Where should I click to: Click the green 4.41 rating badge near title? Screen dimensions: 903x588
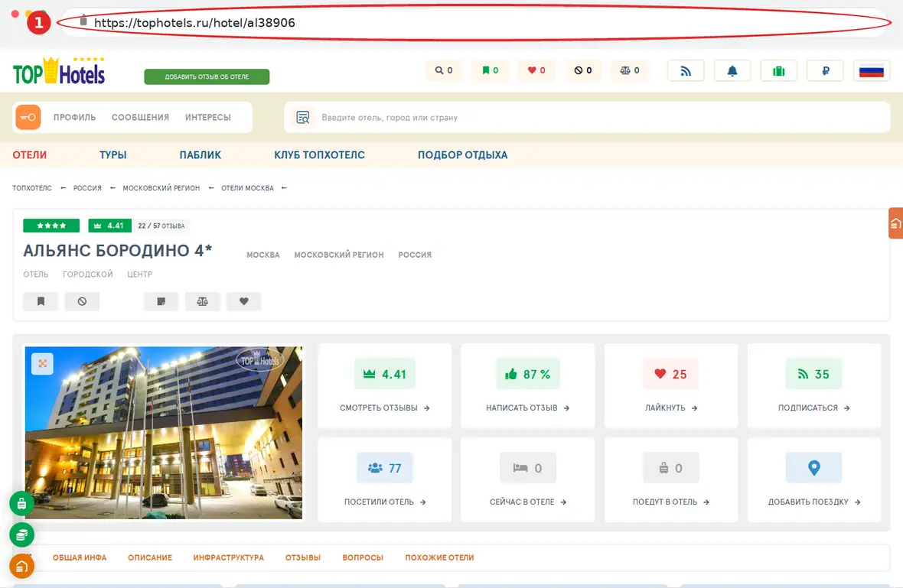[x=110, y=226]
